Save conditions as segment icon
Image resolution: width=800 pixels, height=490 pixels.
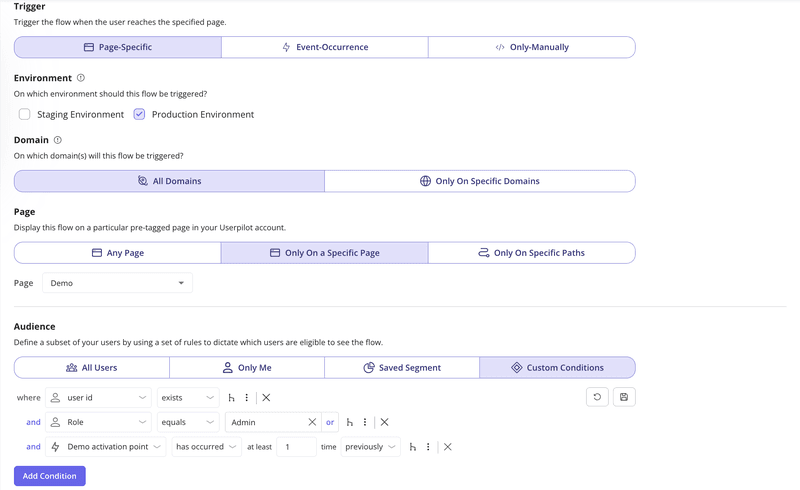(x=624, y=397)
